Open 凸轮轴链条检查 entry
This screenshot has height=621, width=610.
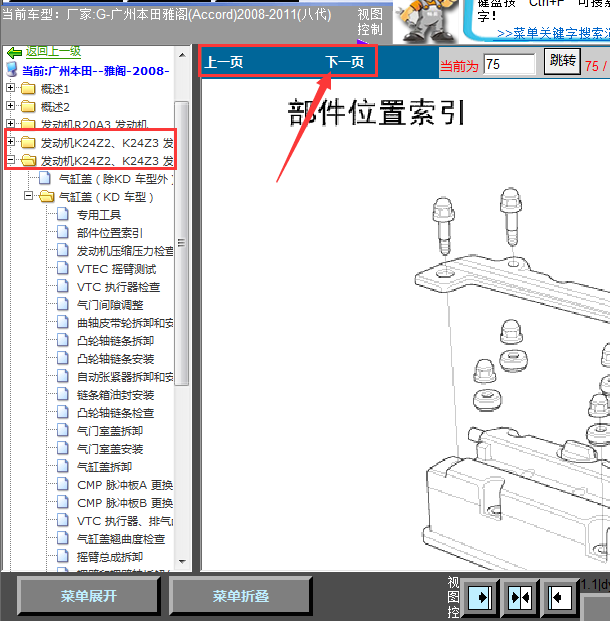(116, 413)
